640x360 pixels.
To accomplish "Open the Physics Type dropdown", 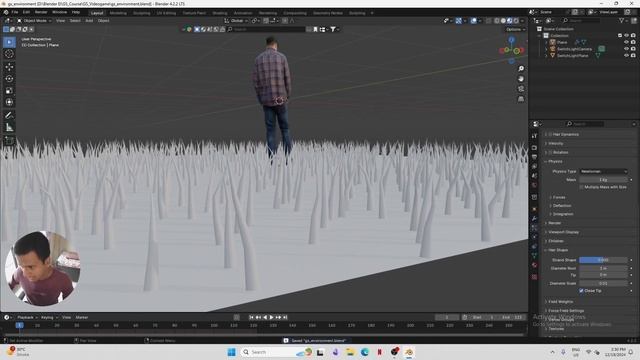I will pyautogui.click(x=603, y=171).
